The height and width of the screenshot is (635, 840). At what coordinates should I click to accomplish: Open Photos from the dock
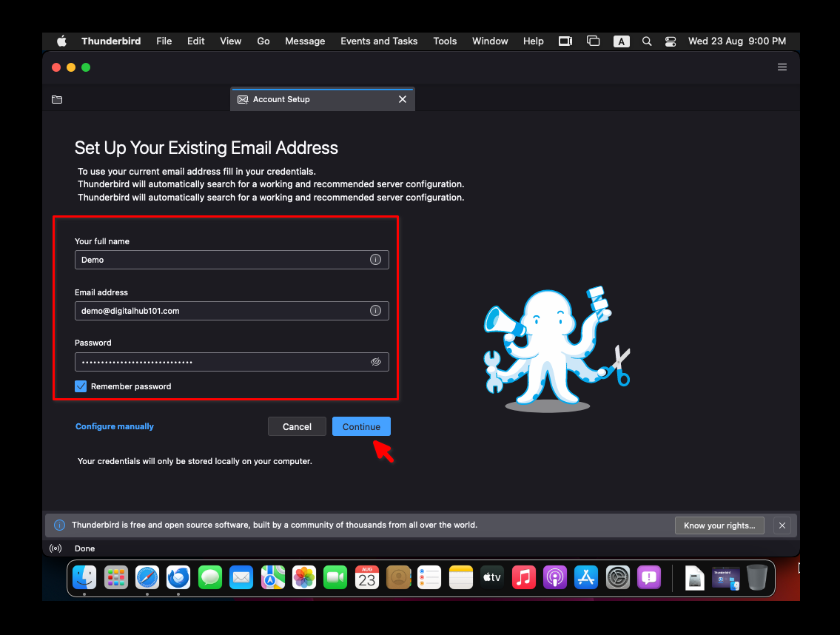pos(303,578)
